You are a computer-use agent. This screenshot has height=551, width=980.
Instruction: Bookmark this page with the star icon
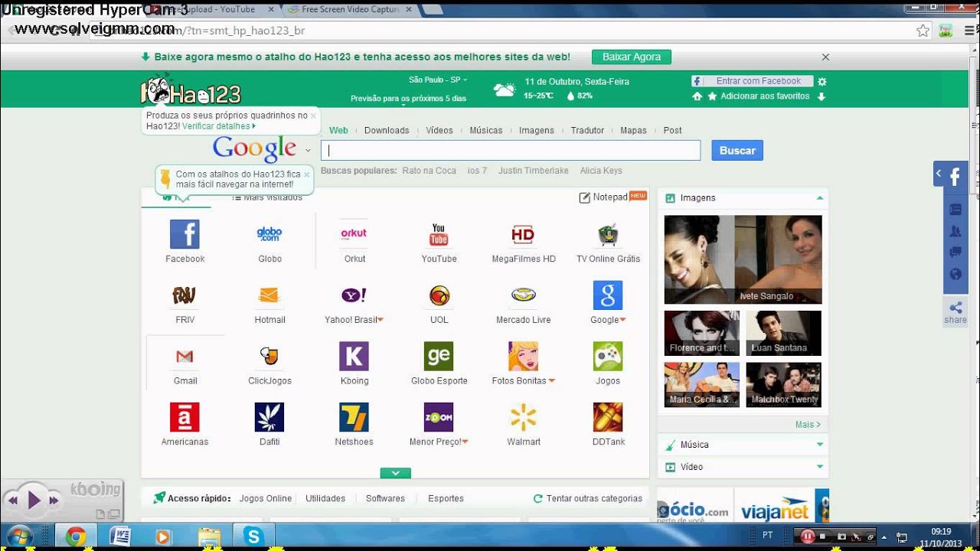click(923, 31)
